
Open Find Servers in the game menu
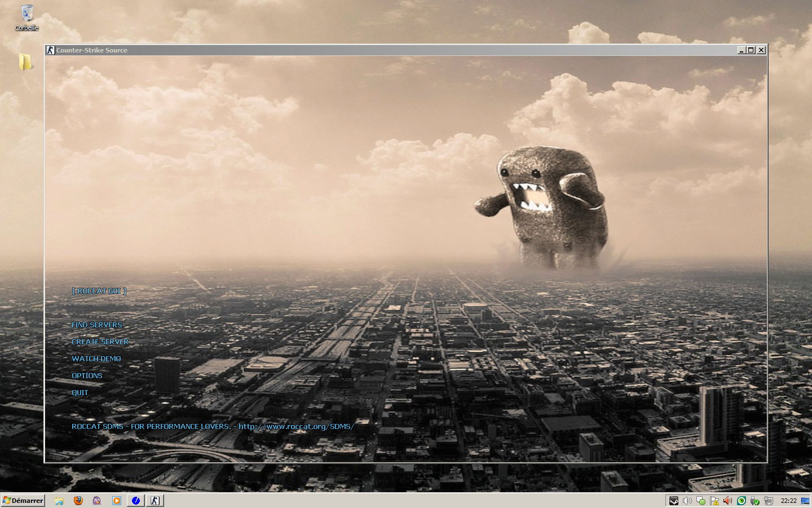[x=96, y=325]
